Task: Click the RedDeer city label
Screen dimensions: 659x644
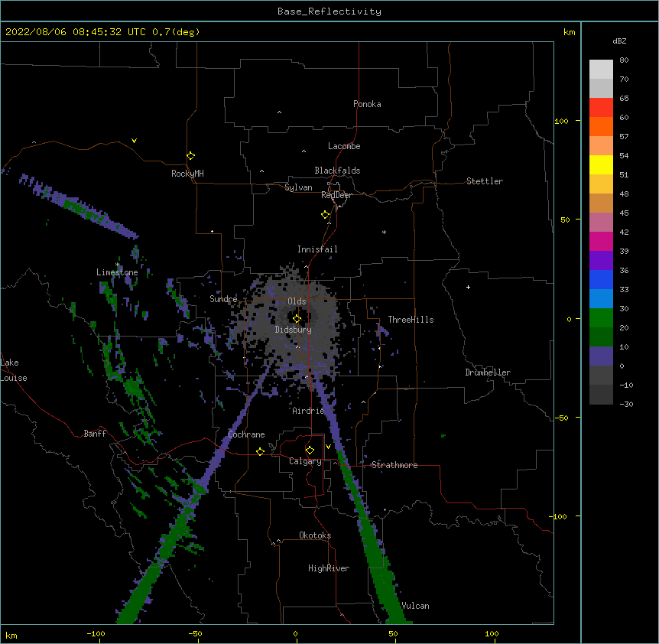Action: click(x=336, y=195)
